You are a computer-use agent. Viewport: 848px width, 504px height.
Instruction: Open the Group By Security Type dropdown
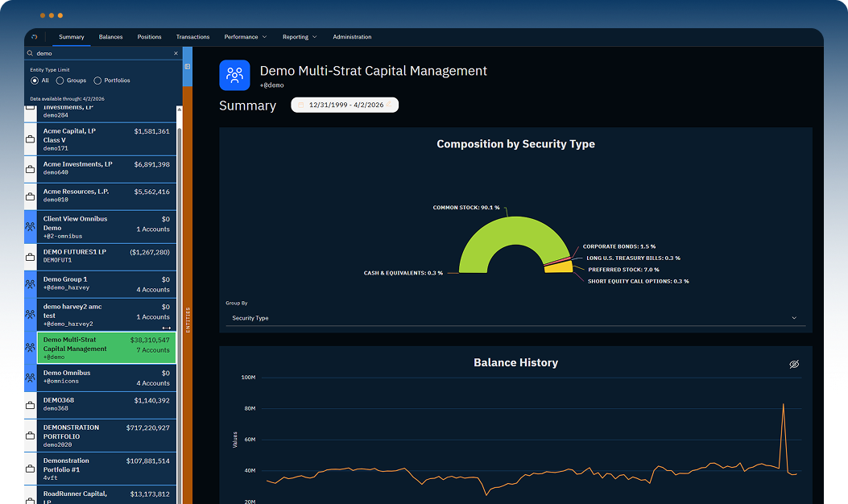[515, 318]
